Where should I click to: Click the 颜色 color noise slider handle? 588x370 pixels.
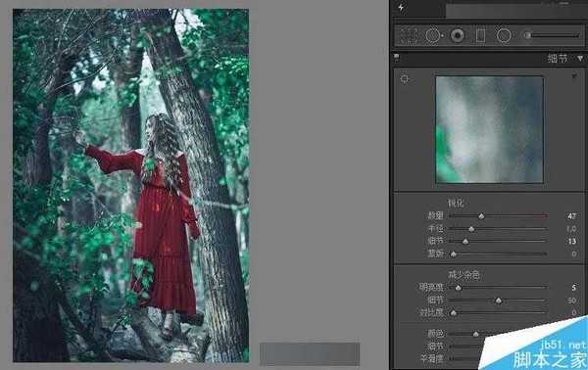[476, 334]
